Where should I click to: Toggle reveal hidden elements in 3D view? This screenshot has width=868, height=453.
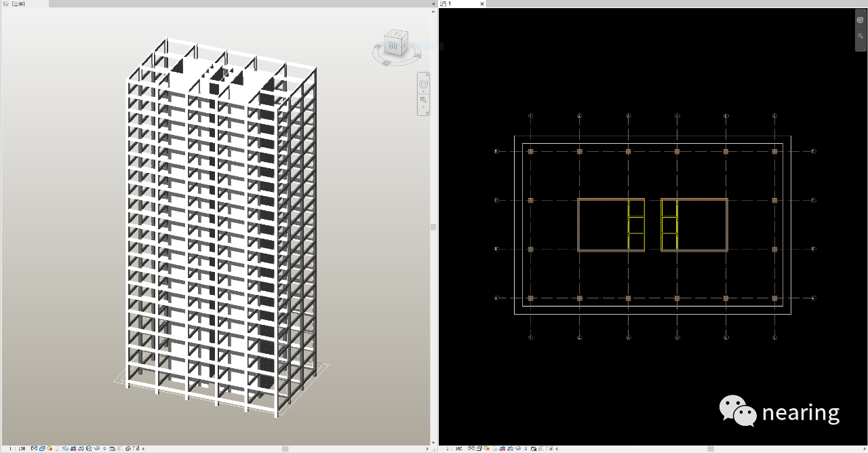pyautogui.click(x=104, y=448)
